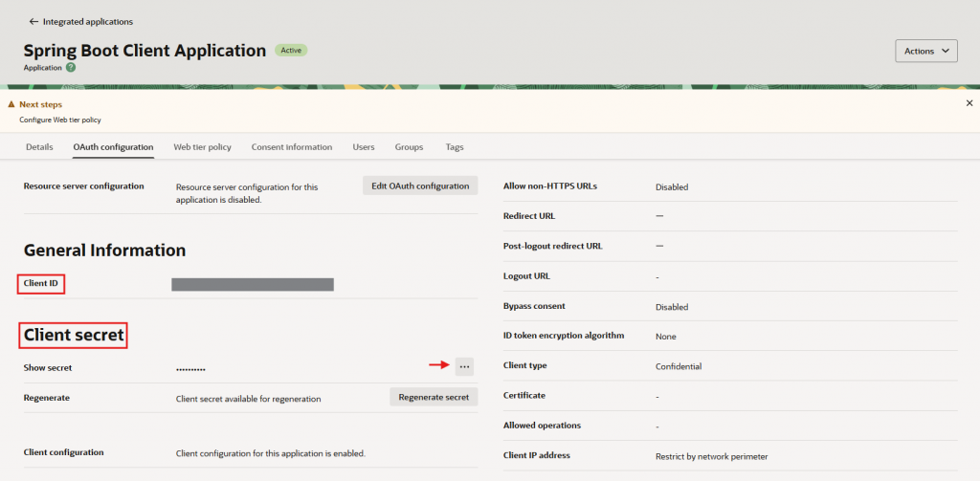The width and height of the screenshot is (980, 481).
Task: Click the General Information heading
Action: [x=105, y=251]
